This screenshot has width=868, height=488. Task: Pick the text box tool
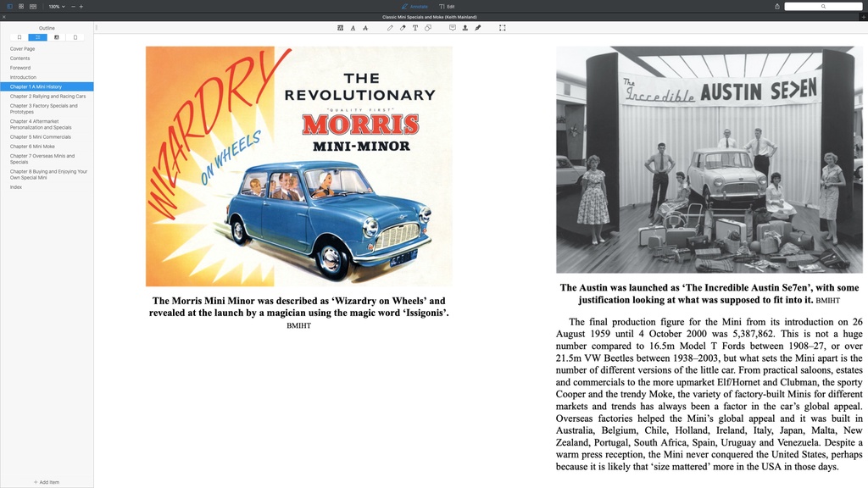pyautogui.click(x=415, y=28)
